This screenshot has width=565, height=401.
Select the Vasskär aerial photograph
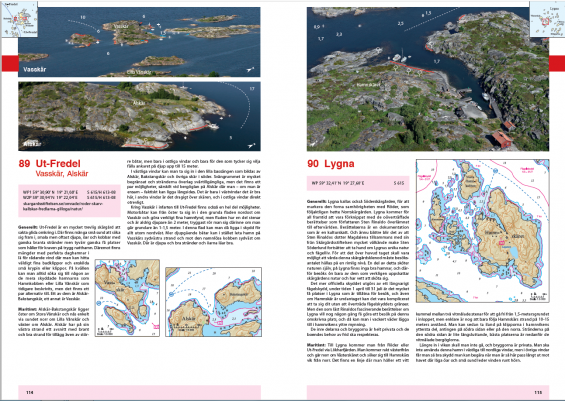pos(139,42)
